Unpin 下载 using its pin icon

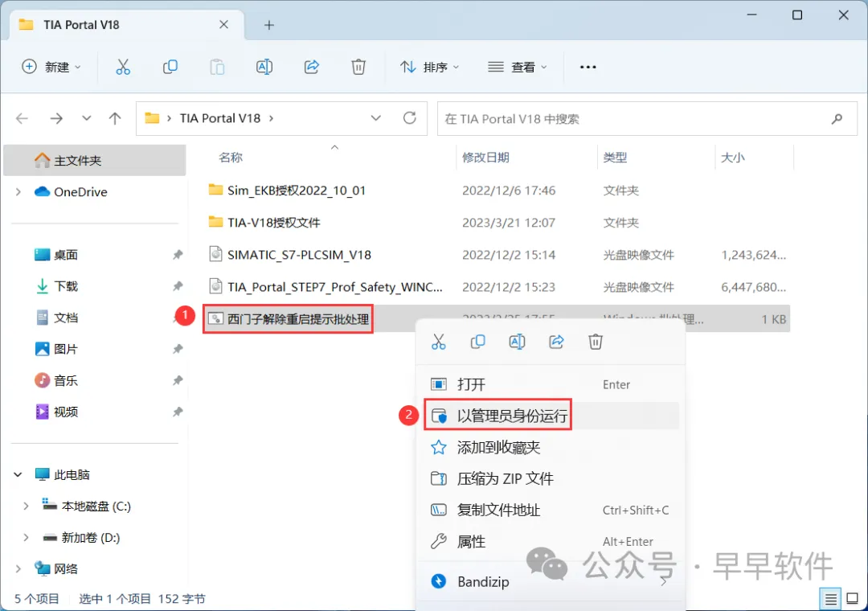pyautogui.click(x=178, y=286)
